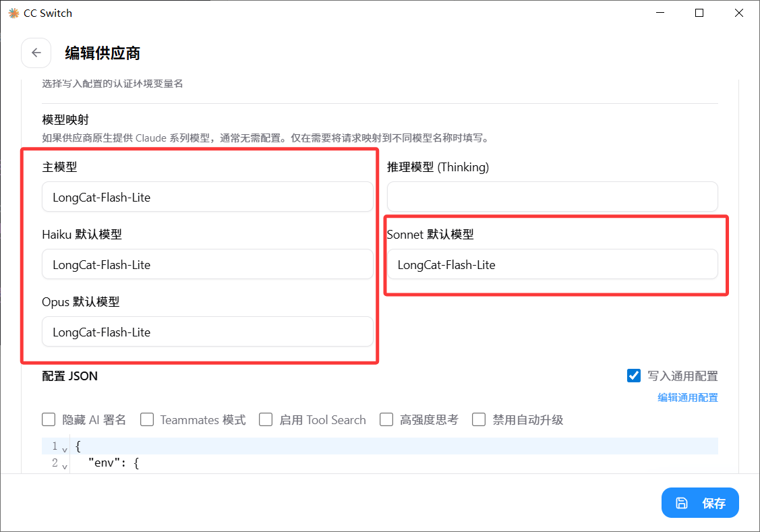Screen dimensions: 760x532
Task: Collapse the "env" block fold arrow
Action: pyautogui.click(x=65, y=467)
